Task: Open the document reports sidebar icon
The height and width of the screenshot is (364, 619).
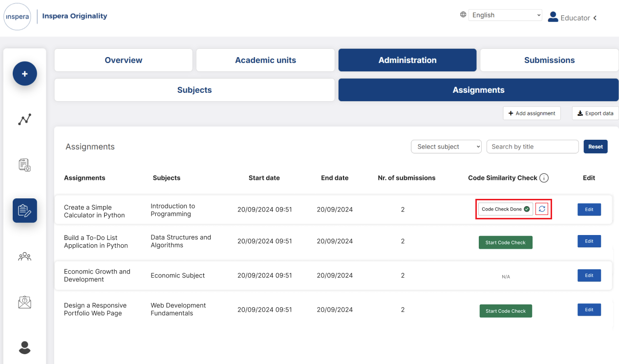Action: point(25,165)
